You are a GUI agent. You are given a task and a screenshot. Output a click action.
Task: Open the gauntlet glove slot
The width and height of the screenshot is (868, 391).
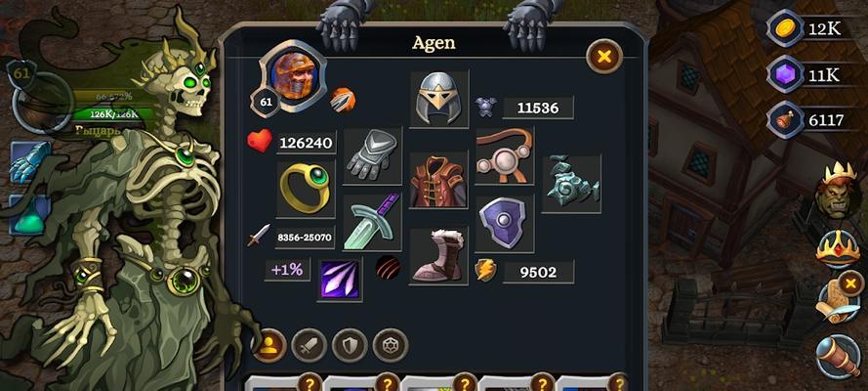click(x=373, y=156)
